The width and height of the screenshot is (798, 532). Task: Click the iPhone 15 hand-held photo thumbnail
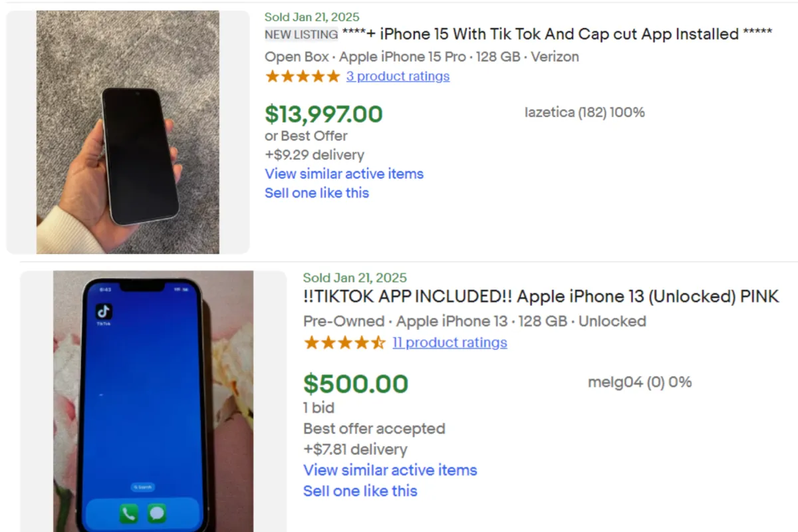tap(130, 131)
